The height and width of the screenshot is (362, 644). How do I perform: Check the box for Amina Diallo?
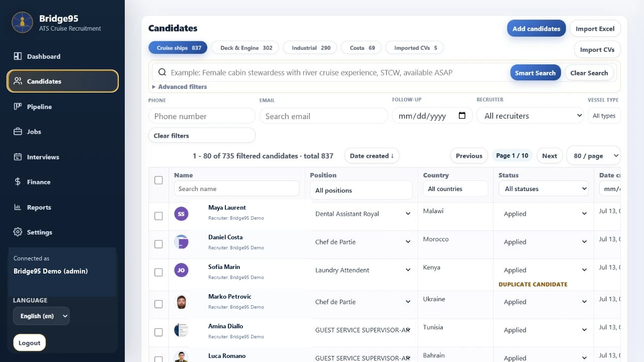(158, 332)
